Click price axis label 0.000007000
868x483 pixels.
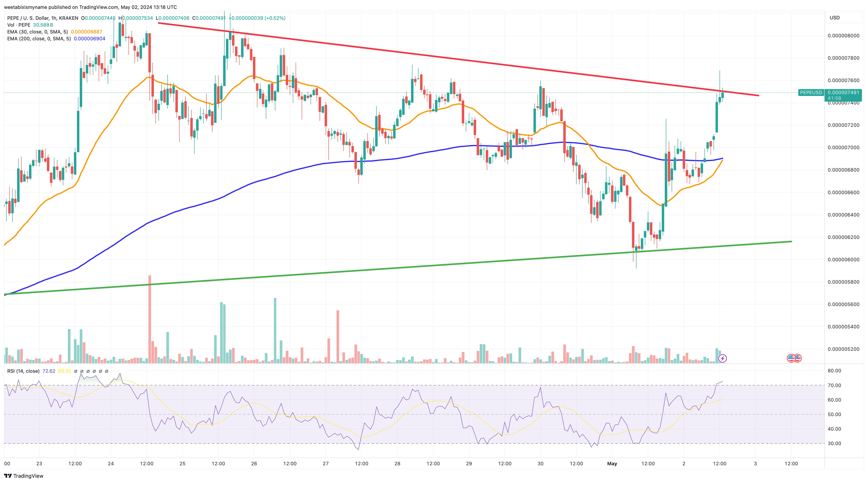[x=843, y=147]
